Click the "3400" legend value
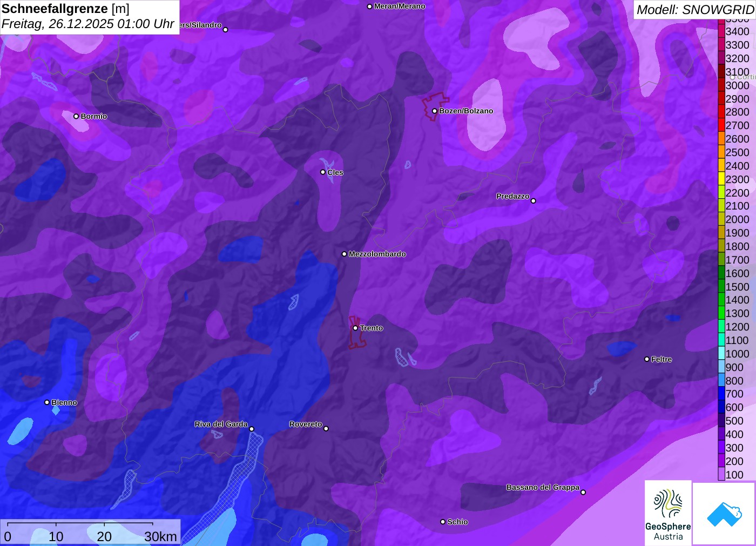The height and width of the screenshot is (546, 756). [738, 31]
